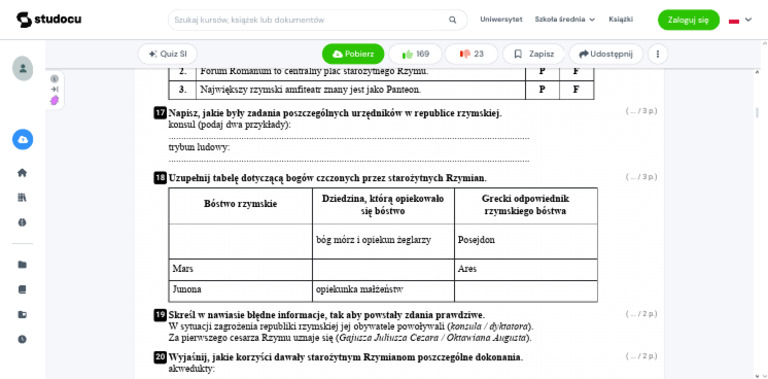Click the blue cloud upload sidebar icon
This screenshot has height=379, width=768.
click(x=23, y=140)
